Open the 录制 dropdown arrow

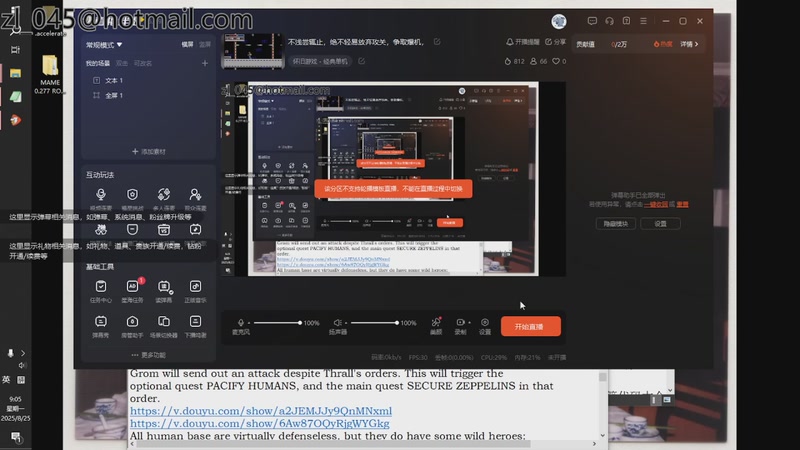click(469, 322)
